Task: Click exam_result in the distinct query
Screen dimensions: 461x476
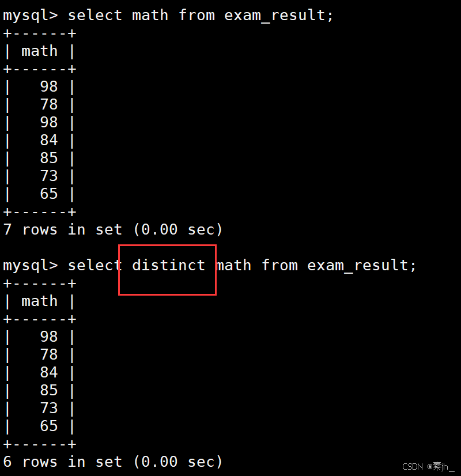Action: [361, 266]
